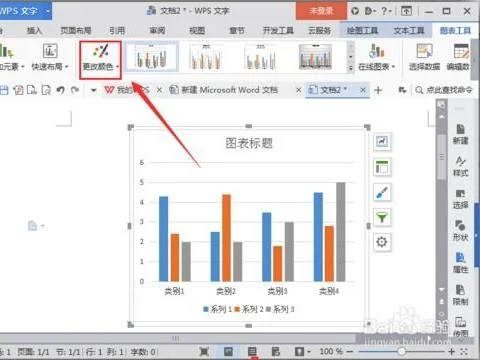
Task: Open the WPS 文字 application menu dropdown
Action: coord(48,11)
